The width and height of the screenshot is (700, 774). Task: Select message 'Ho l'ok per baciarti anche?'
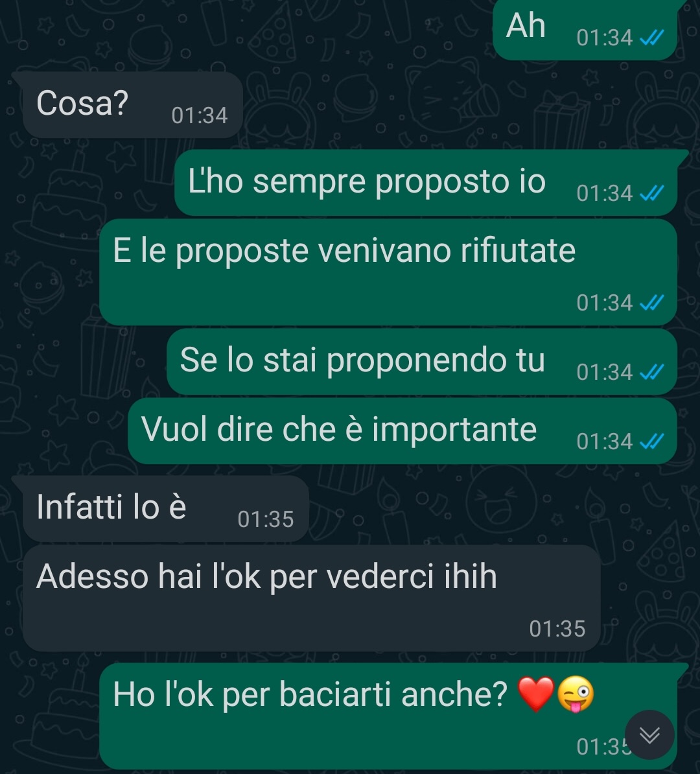click(388, 716)
